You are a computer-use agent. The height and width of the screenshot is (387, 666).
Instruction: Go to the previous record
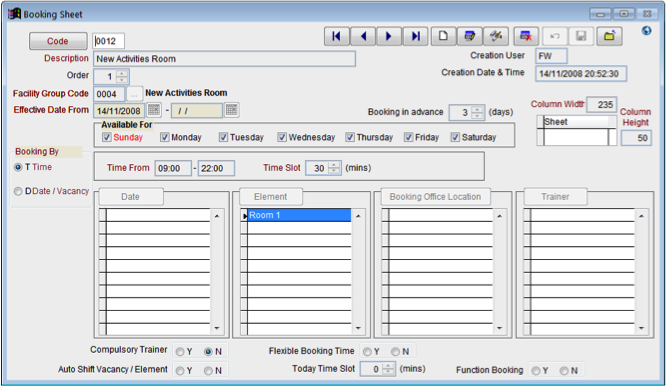coord(363,37)
